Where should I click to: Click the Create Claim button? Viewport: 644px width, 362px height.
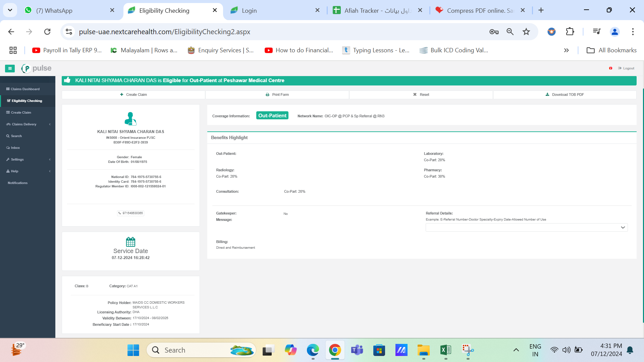(133, 95)
